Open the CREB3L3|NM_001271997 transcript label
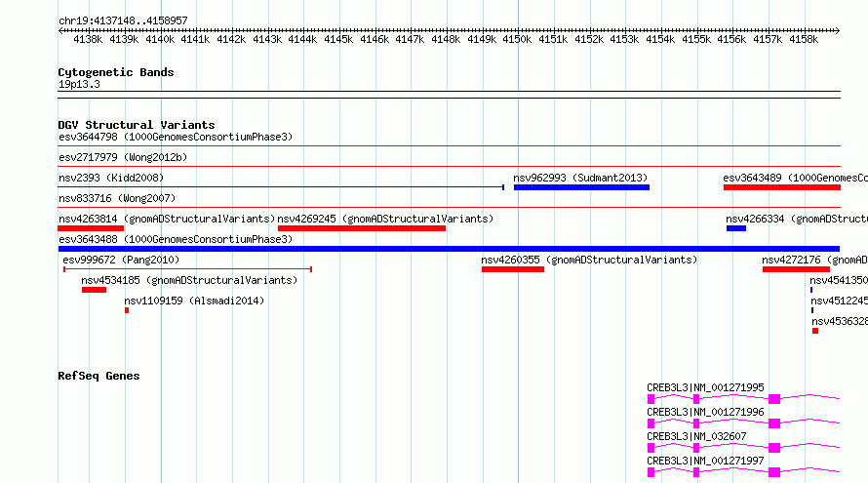The width and height of the screenshot is (868, 483). [x=705, y=461]
